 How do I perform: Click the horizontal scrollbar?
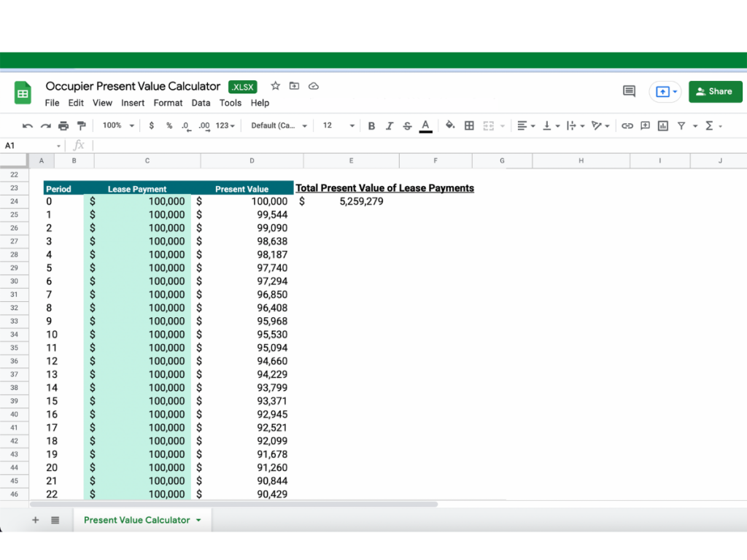click(233, 504)
